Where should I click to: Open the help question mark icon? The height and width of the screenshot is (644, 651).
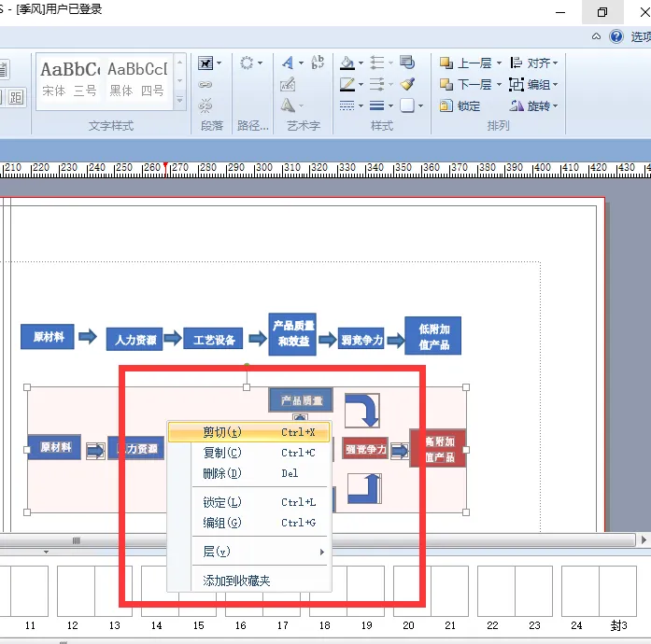tap(616, 36)
